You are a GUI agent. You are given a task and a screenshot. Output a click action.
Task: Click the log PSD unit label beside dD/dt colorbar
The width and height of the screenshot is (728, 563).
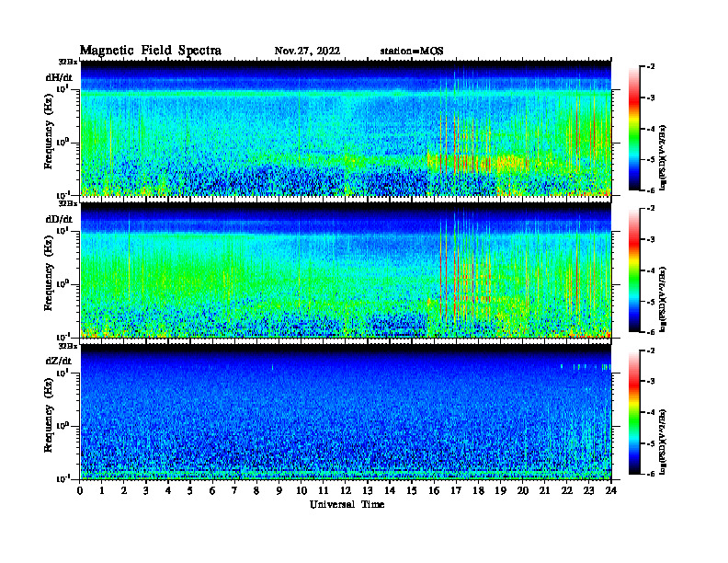663,299
